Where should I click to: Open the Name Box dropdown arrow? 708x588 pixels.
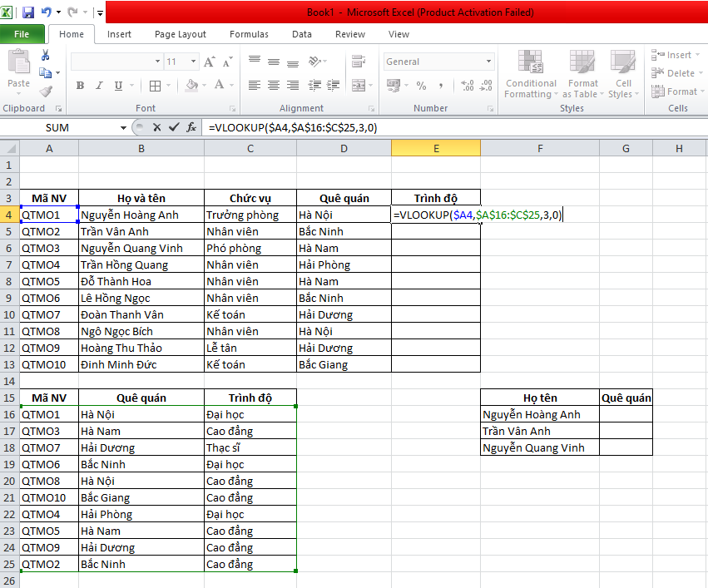click(123, 128)
